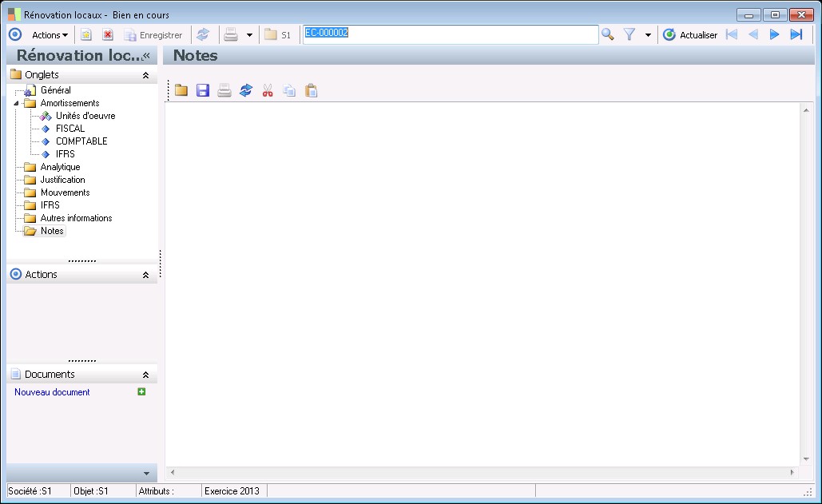Open the IFRS folder below Mouvements
The height and width of the screenshot is (504, 822).
(x=50, y=205)
